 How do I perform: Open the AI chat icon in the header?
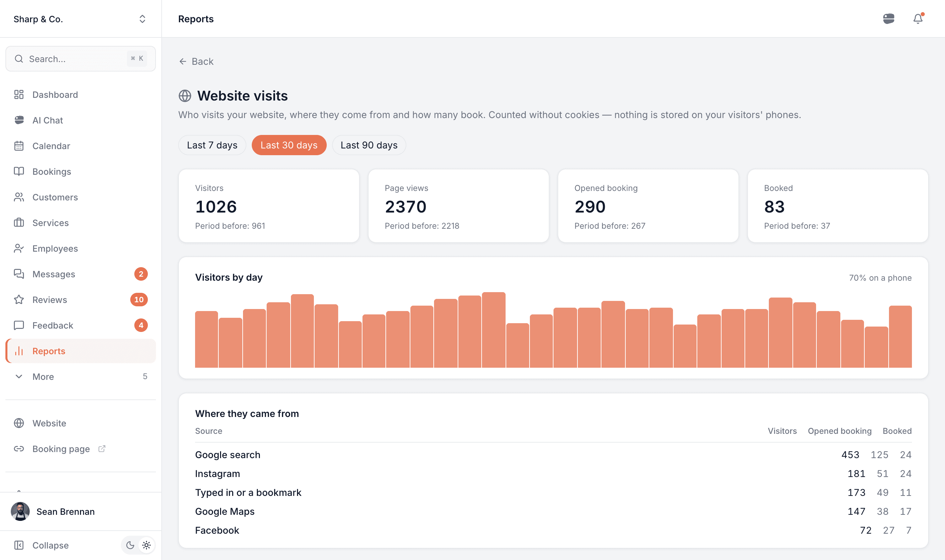point(888,19)
